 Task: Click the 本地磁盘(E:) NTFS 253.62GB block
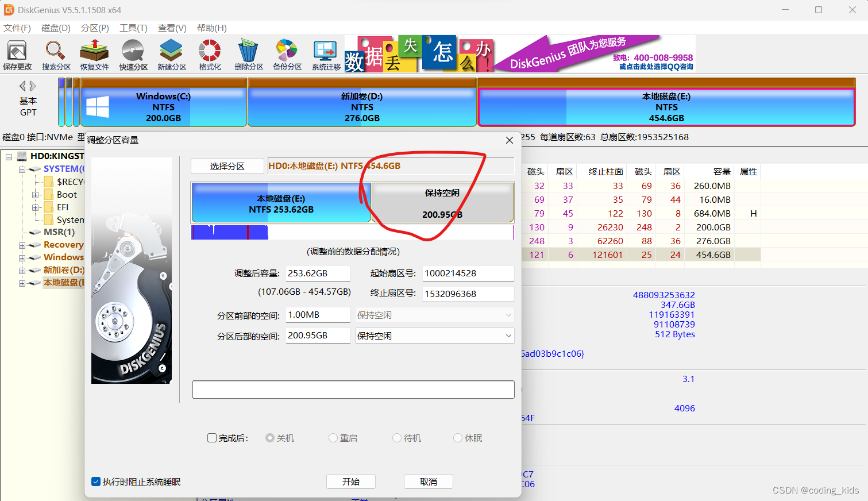281,203
